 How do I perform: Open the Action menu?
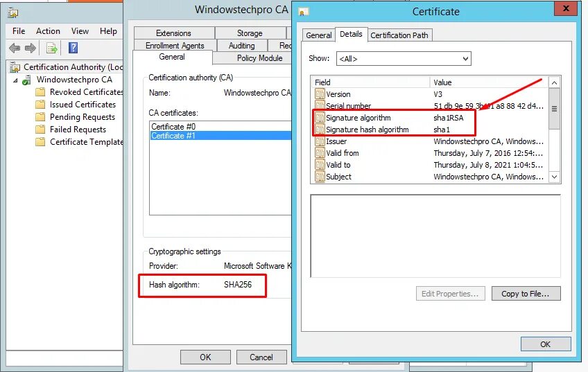tap(48, 31)
